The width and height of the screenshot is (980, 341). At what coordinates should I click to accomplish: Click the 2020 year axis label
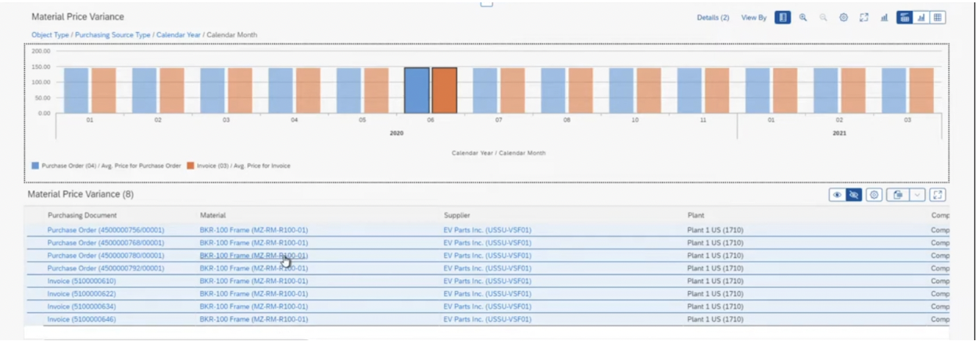396,133
